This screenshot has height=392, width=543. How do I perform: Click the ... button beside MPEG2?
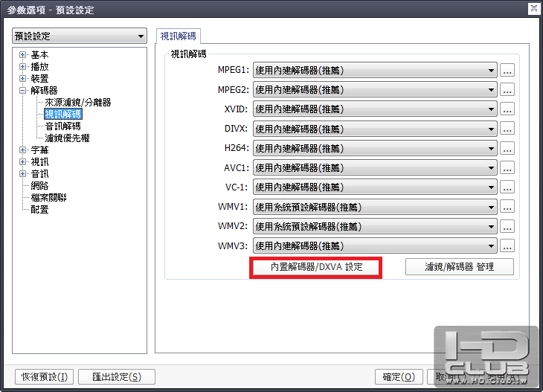(x=507, y=89)
